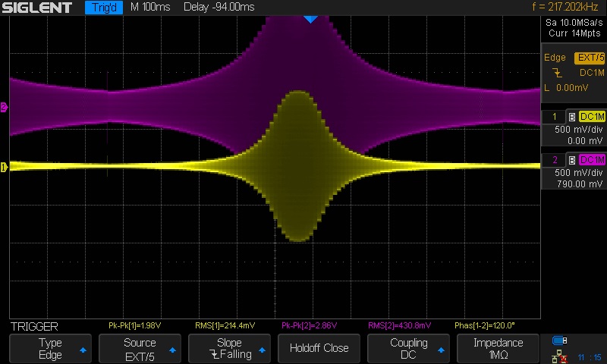Click the USB connection icon at bottom right
Image resolution: width=607 pixels, height=364 pixels.
(x=560, y=340)
